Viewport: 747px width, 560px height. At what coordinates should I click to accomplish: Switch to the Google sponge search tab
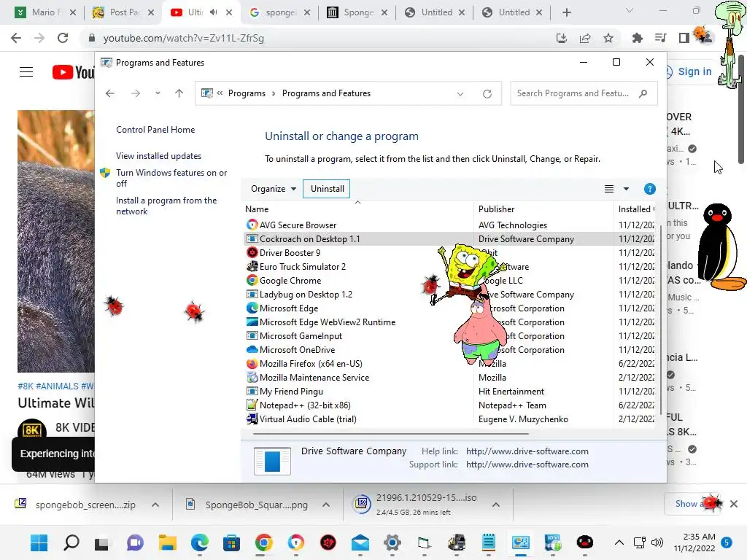coord(280,12)
